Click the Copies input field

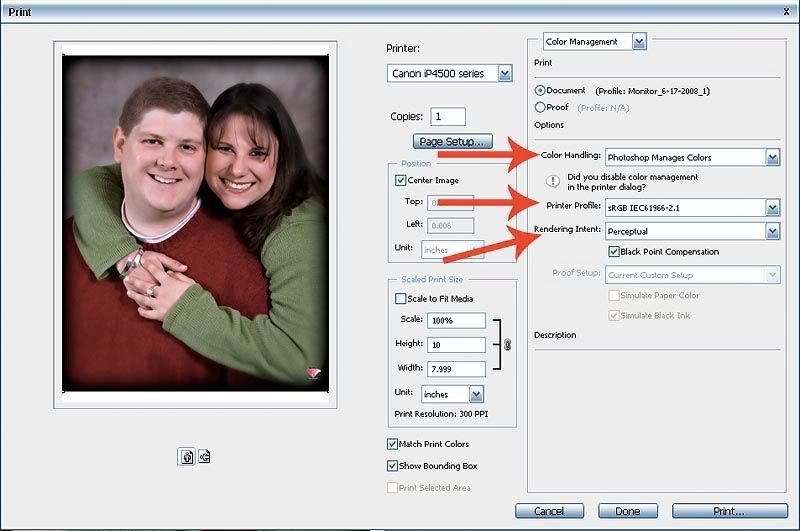(x=448, y=117)
